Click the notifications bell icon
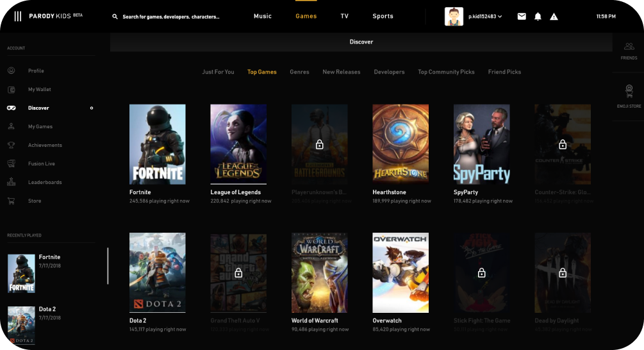Image resolution: width=644 pixels, height=350 pixels. [x=538, y=16]
